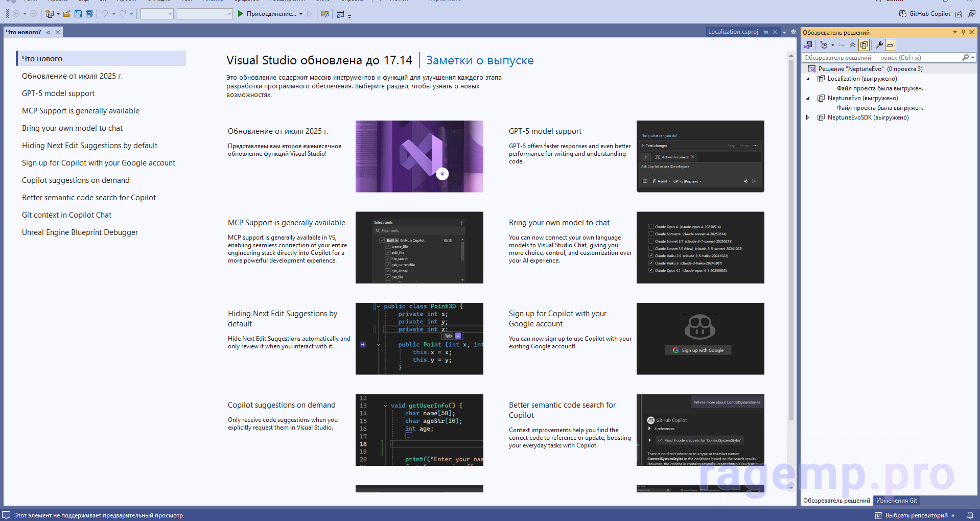Switch to the 'Изменения Git' bottom tab
The height and width of the screenshot is (521, 980).
[x=897, y=501]
